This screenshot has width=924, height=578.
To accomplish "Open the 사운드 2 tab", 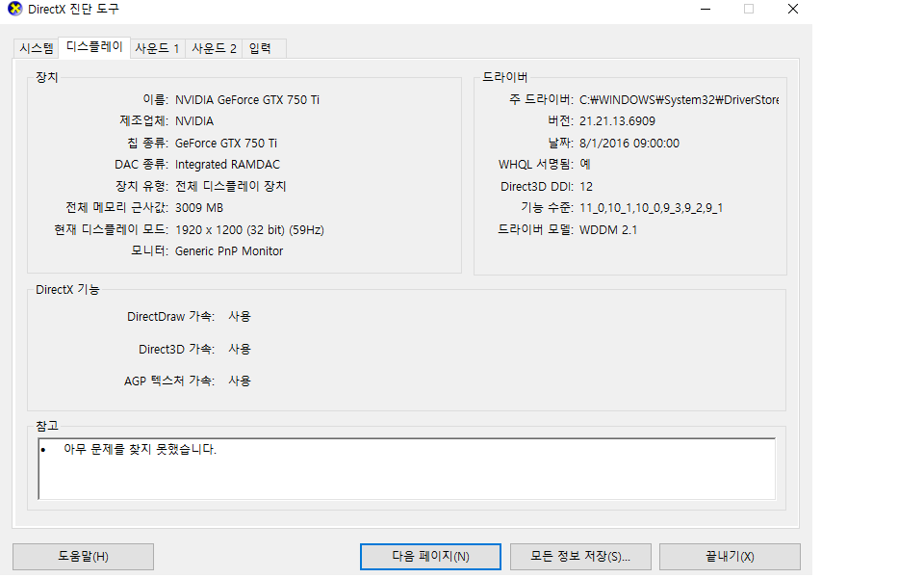I will click(214, 48).
